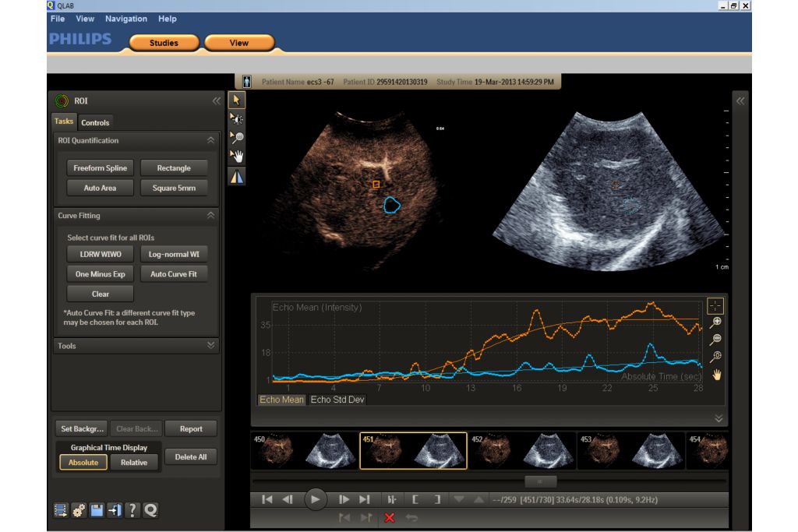Enable the graph crosshair cursor tool
Image resolution: width=798 pixels, height=532 pixels.
715,305
